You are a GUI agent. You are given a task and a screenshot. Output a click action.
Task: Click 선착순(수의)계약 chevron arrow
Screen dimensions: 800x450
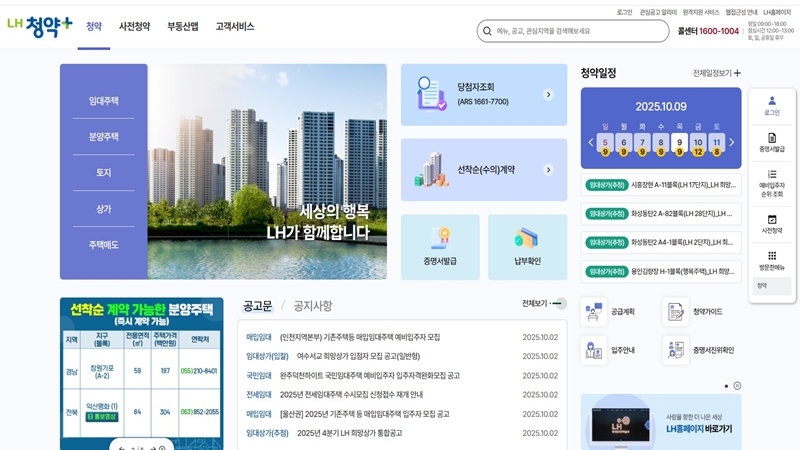[548, 170]
